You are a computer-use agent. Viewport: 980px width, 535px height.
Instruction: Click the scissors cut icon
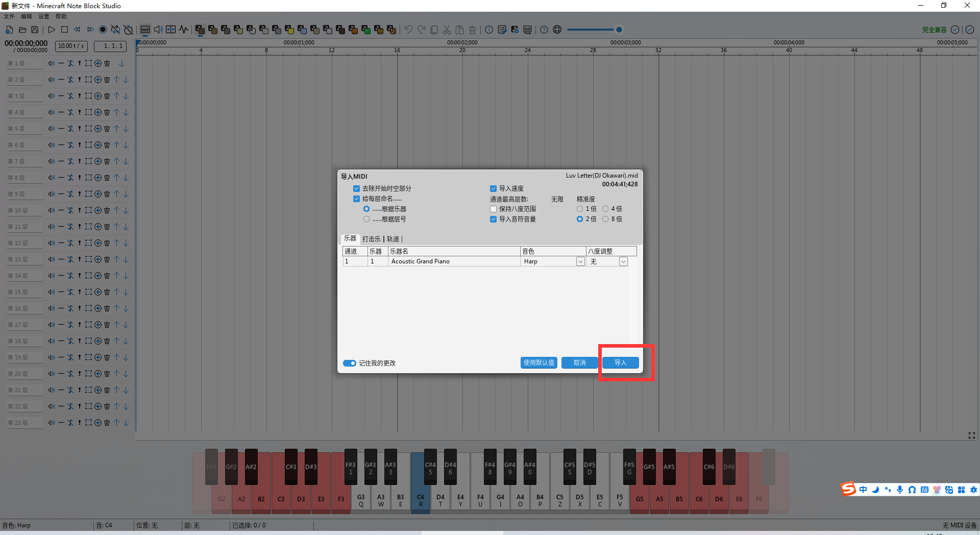(x=447, y=30)
